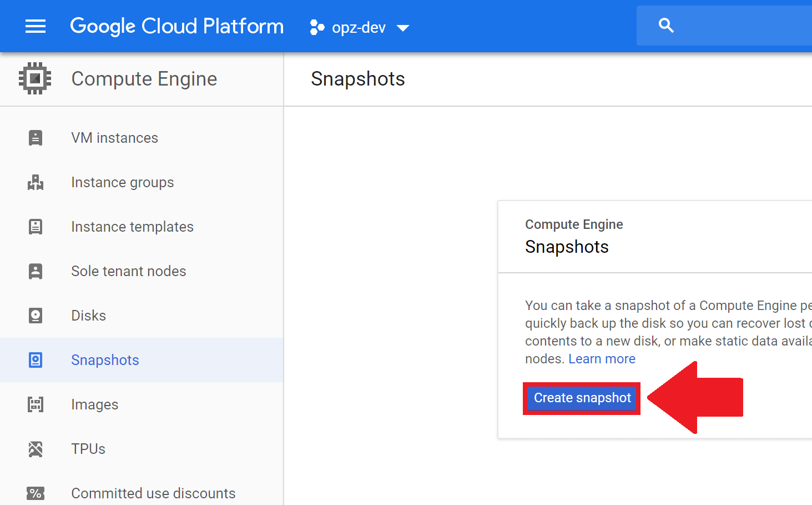Screen dimensions: 812x505
Task: Click the Disks icon
Action: [x=36, y=316]
